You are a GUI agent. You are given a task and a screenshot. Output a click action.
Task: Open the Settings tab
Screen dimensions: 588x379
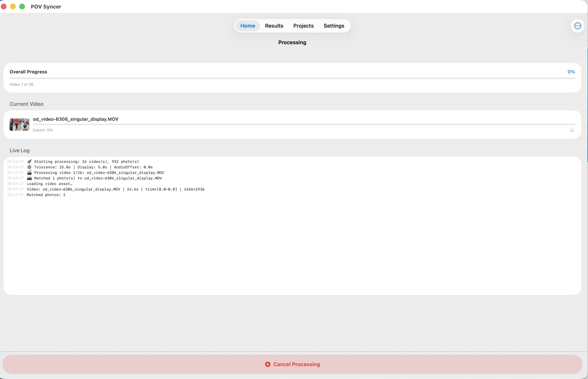point(334,26)
